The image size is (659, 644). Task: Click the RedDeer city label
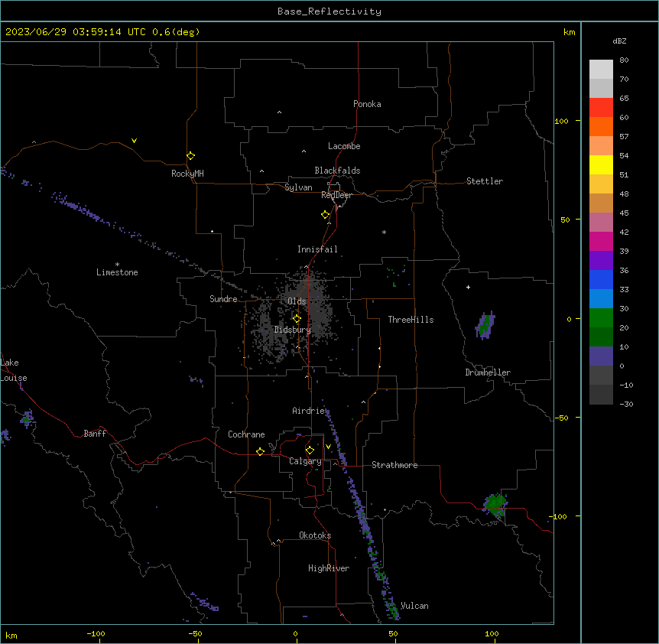[x=336, y=195]
